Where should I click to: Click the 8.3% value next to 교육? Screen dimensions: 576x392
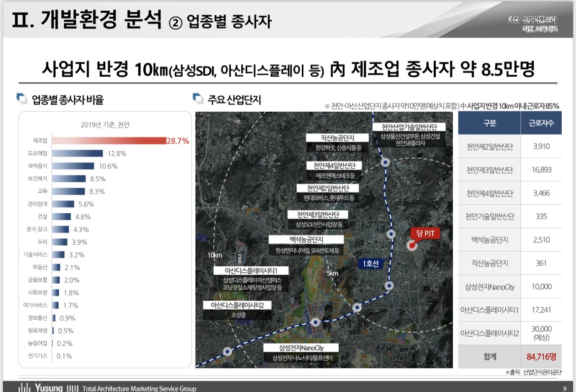97,192
